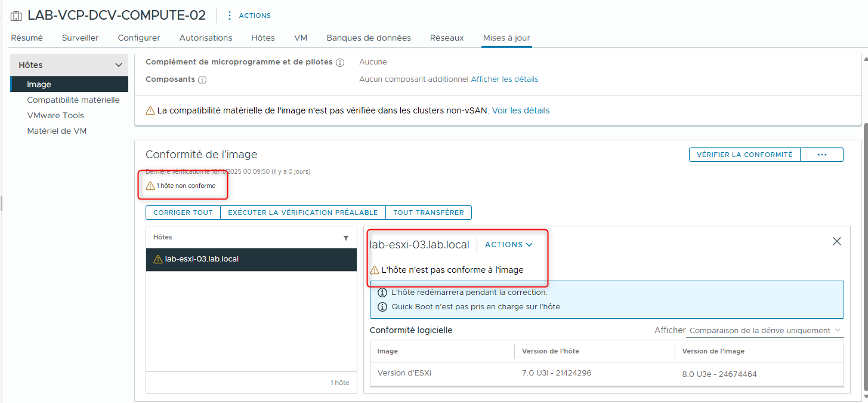The height and width of the screenshot is (403, 868).
Task: Open the ACTIONS dropdown for lab-esxi-03.lab.local
Action: [x=508, y=244]
